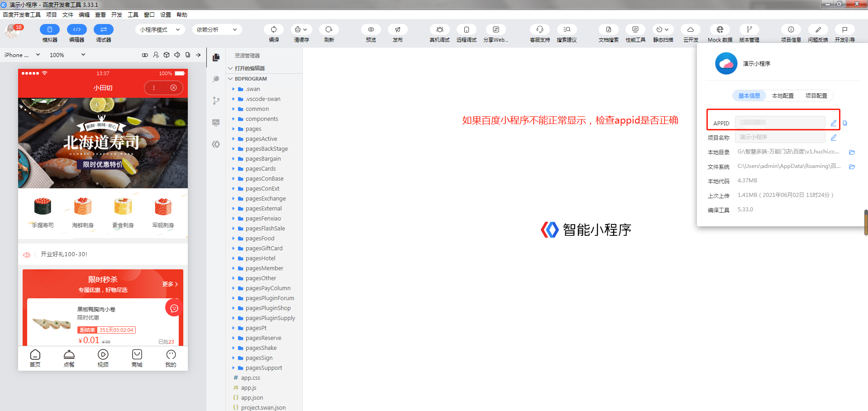Click the 分享Web icon

[496, 29]
